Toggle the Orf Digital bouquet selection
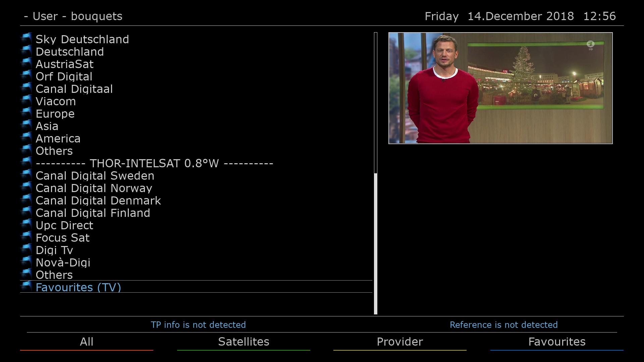Screen dimensions: 644x362 (64, 76)
